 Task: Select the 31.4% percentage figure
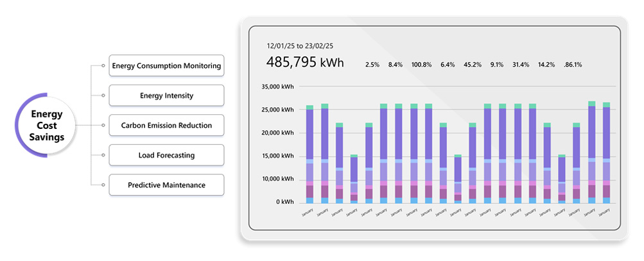click(x=521, y=65)
